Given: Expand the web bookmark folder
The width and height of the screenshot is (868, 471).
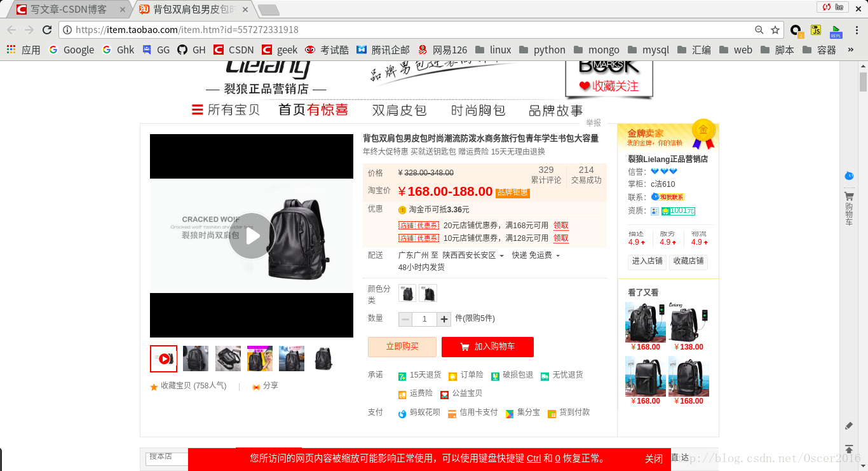Looking at the screenshot, I should coord(735,50).
